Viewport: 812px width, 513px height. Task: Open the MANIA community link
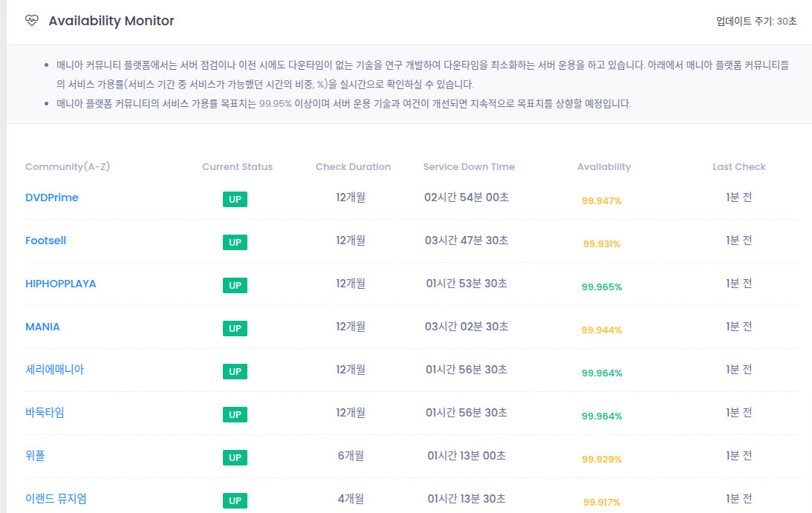42,327
